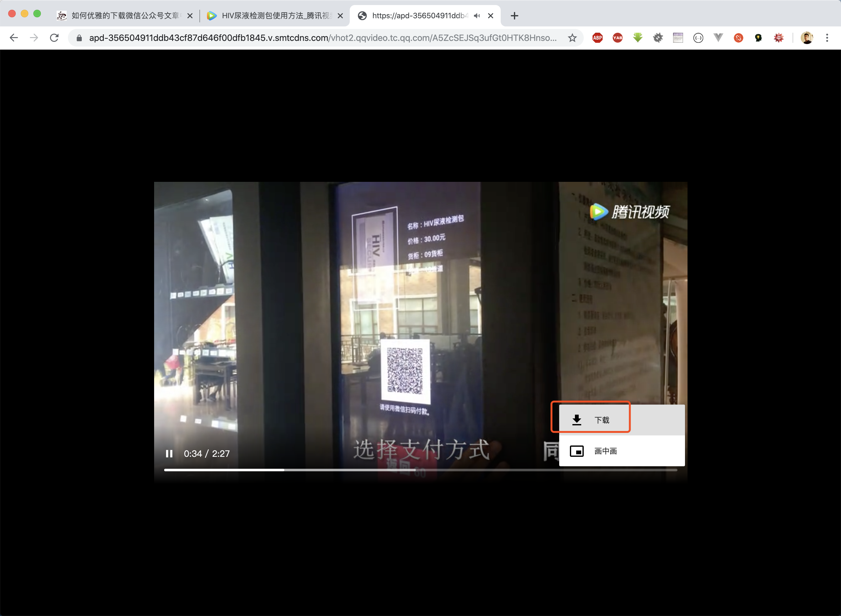Viewport: 841px width, 616px height.
Task: Select the 下载 download menu entry
Action: click(x=622, y=420)
